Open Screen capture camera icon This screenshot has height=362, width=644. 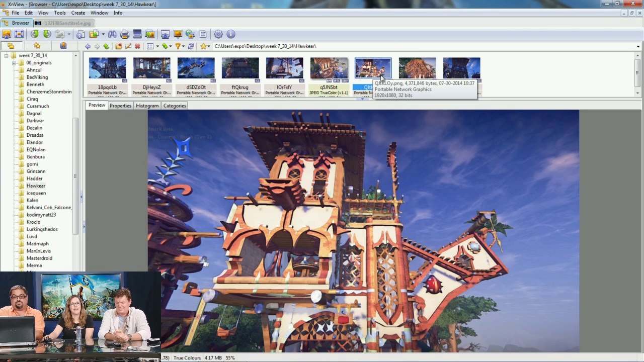[165, 34]
